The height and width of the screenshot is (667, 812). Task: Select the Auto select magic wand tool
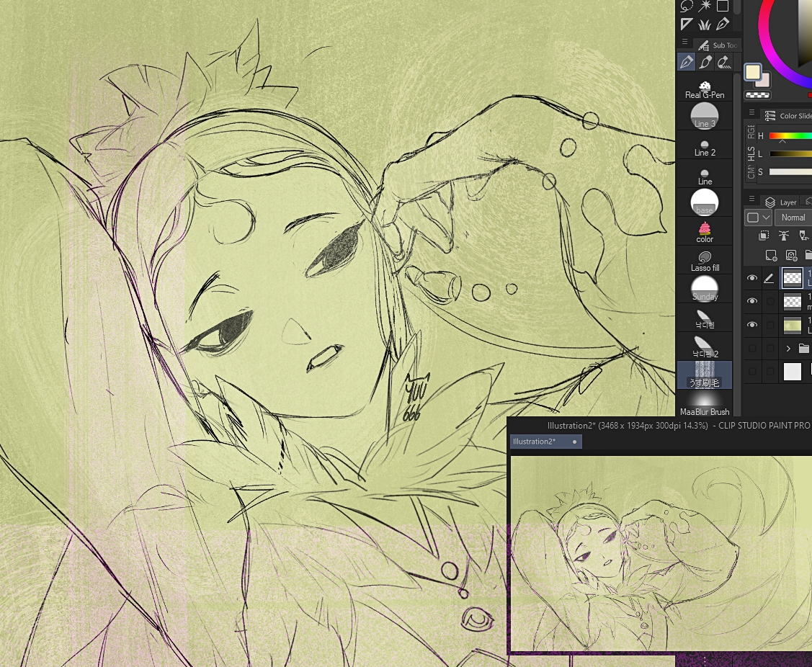705,6
